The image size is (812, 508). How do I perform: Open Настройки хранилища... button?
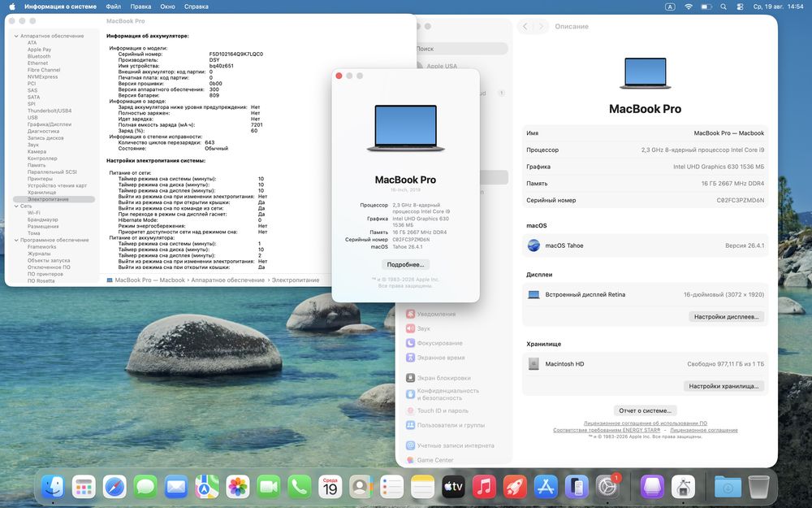(723, 385)
